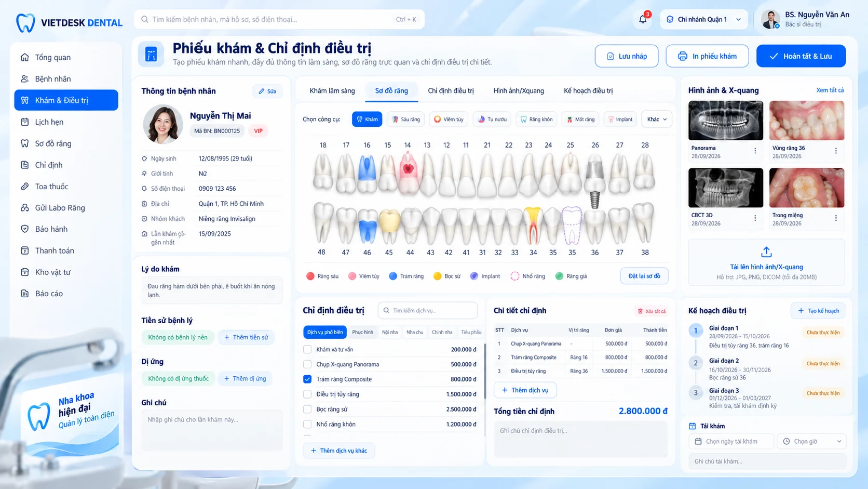Open the Chi nhánh Quận 1 dropdown

click(704, 19)
